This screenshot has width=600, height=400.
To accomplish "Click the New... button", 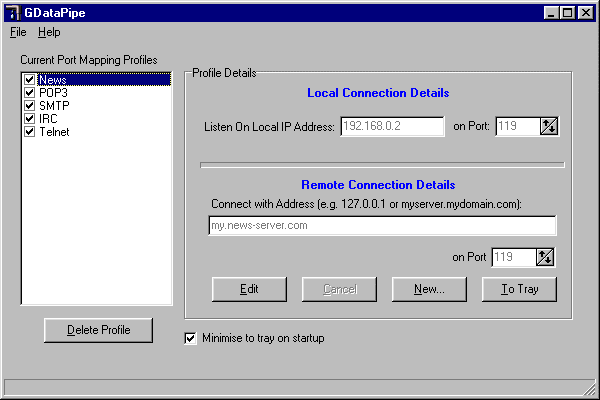I will coord(429,289).
